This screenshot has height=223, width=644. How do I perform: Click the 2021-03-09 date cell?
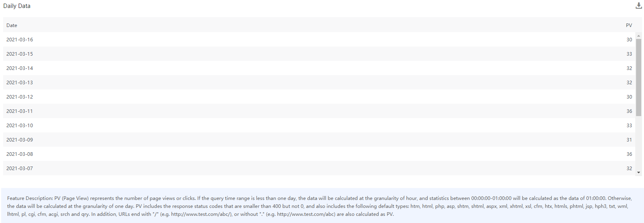click(20, 140)
